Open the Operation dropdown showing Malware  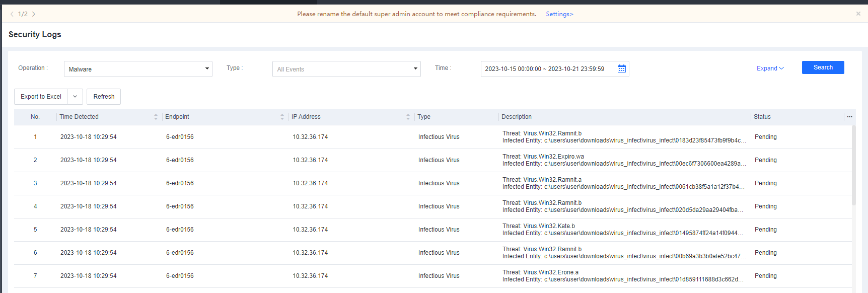tap(138, 69)
